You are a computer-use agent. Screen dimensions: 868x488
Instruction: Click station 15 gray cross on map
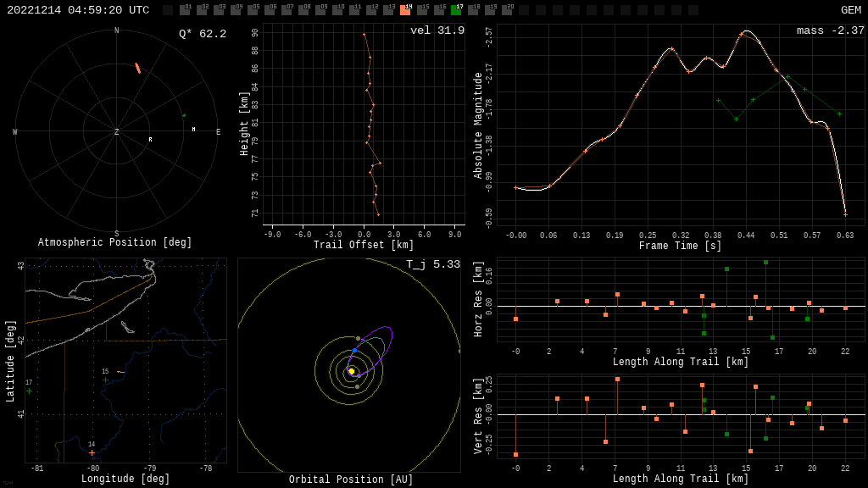click(x=105, y=380)
